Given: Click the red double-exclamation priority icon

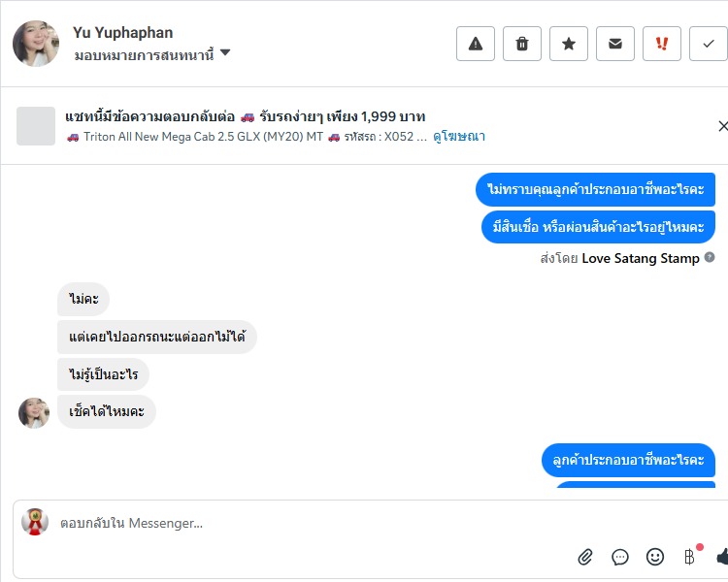Looking at the screenshot, I should [x=662, y=44].
